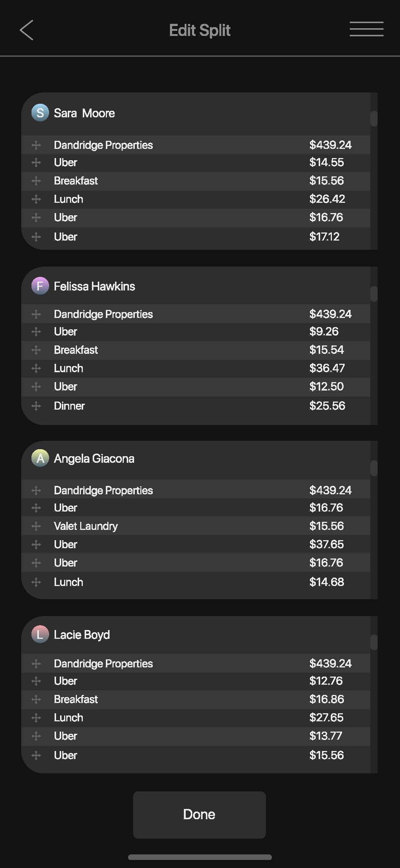Screen dimensions: 400x868
Task: Grab move handle beside Lacie's $27.65 Lunch
Action: click(x=36, y=718)
